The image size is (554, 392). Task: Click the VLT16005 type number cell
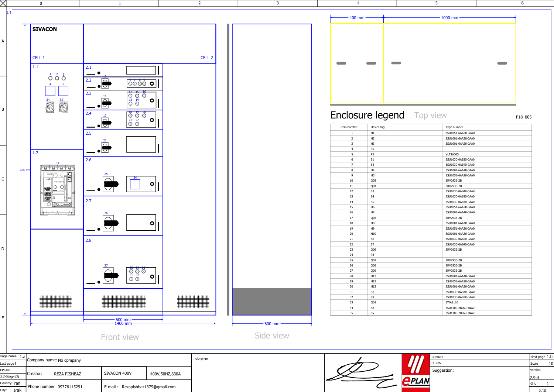coord(452,155)
